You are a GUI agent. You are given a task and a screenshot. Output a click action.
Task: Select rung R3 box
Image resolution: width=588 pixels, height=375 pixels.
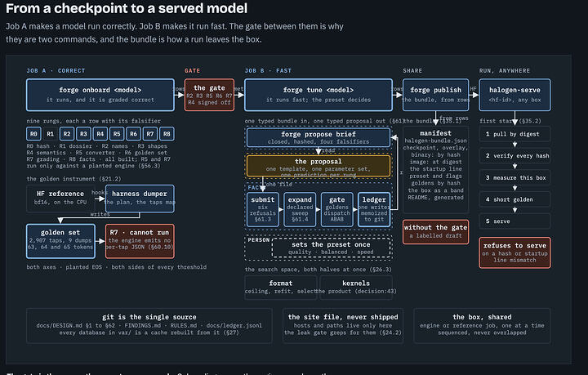click(83, 134)
